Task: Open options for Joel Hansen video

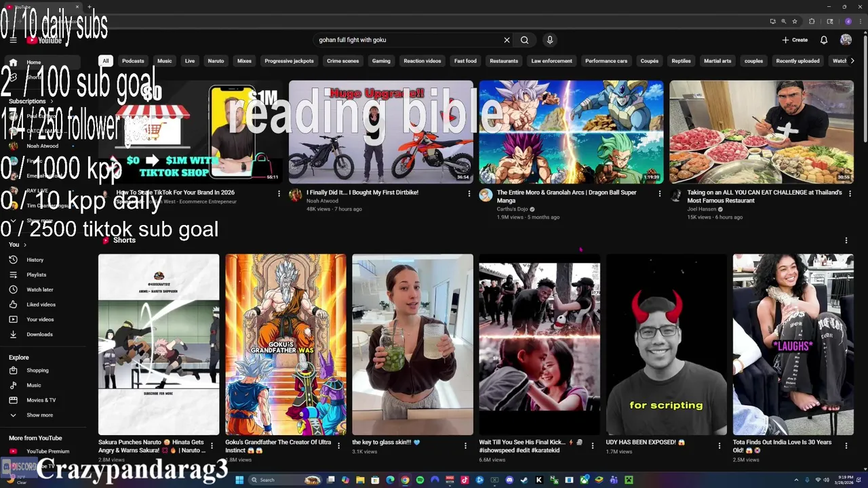Action: 850,194
